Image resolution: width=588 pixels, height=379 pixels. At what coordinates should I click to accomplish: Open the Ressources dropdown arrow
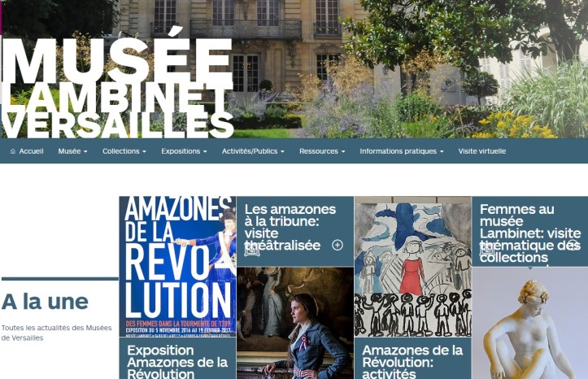[x=342, y=151]
